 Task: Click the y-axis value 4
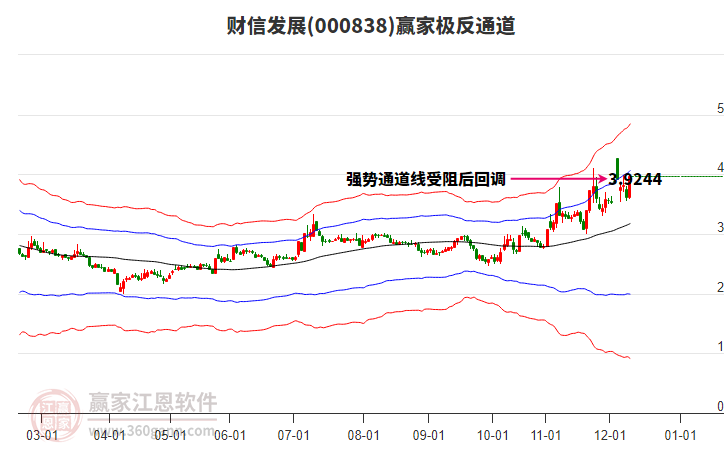click(x=720, y=168)
